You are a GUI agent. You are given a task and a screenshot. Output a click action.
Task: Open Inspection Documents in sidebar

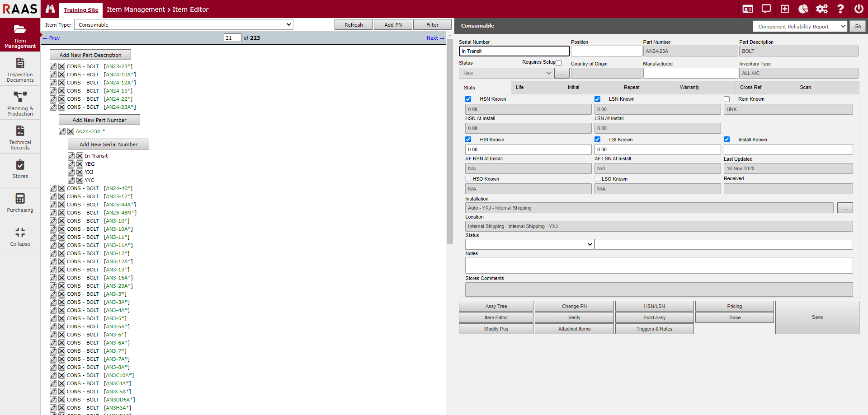pyautogui.click(x=20, y=70)
